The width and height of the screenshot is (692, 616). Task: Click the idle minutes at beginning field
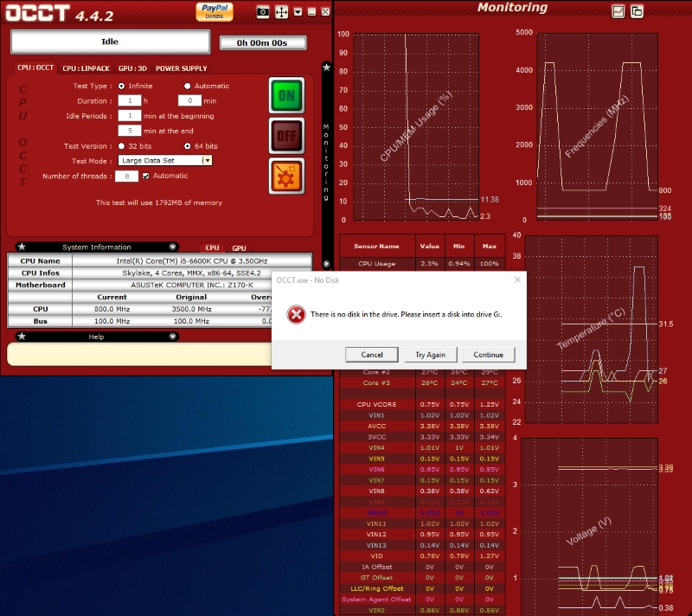pyautogui.click(x=130, y=116)
